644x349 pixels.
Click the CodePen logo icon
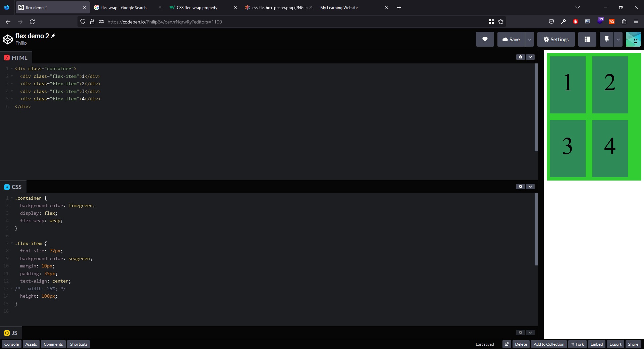[8, 40]
